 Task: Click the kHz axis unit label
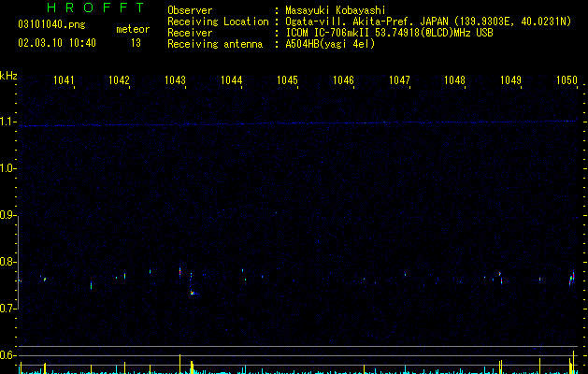tap(8, 76)
